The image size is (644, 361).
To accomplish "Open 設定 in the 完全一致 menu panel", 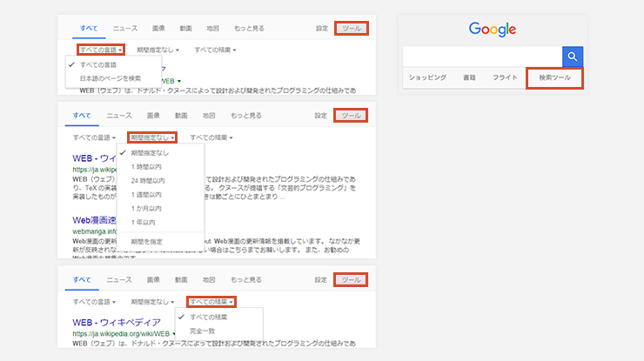I will [321, 280].
